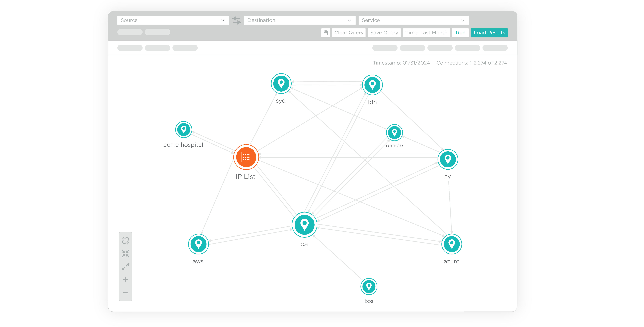The height and width of the screenshot is (327, 644).
Task: Open the Time: Last Month selector
Action: [x=426, y=33]
